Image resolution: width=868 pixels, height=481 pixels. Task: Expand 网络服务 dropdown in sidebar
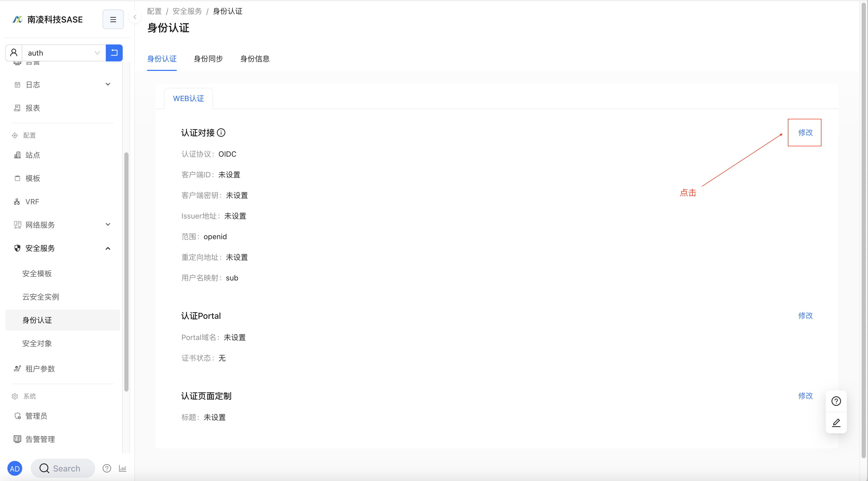point(62,225)
